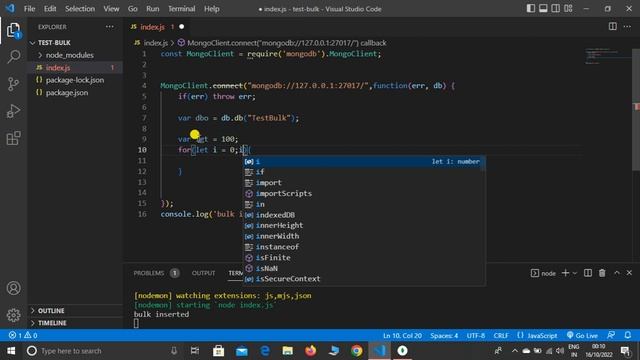
Task: Open the Help menu
Action: 211,9
